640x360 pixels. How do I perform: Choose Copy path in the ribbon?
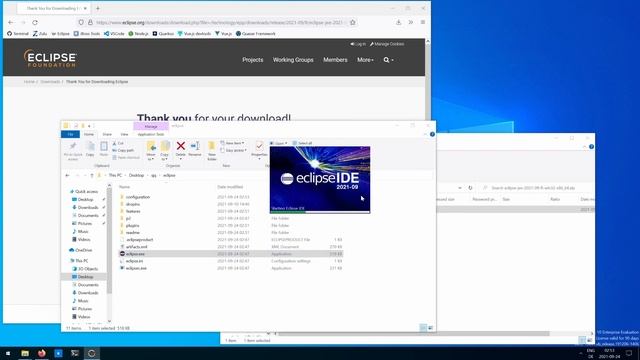click(x=123, y=150)
